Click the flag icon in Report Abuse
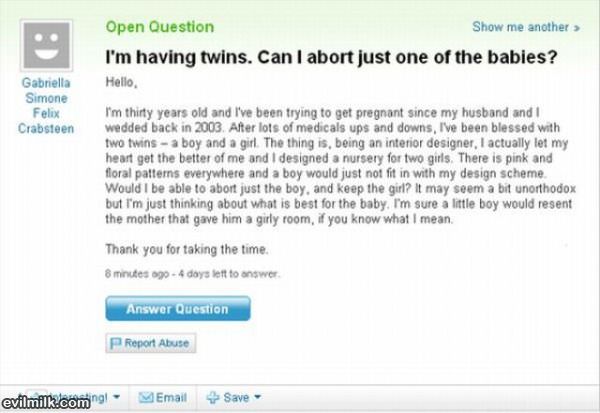600x413 pixels. coord(115,343)
